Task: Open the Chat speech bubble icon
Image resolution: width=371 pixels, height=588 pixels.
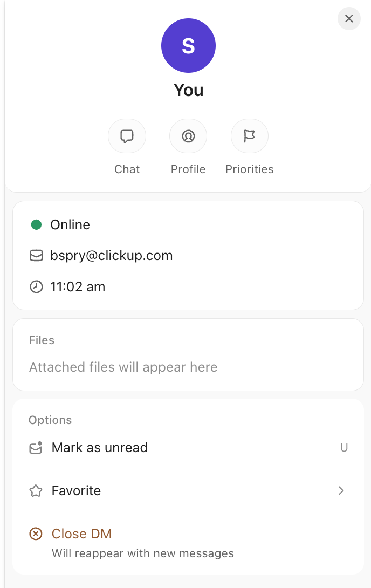Action: tap(127, 136)
